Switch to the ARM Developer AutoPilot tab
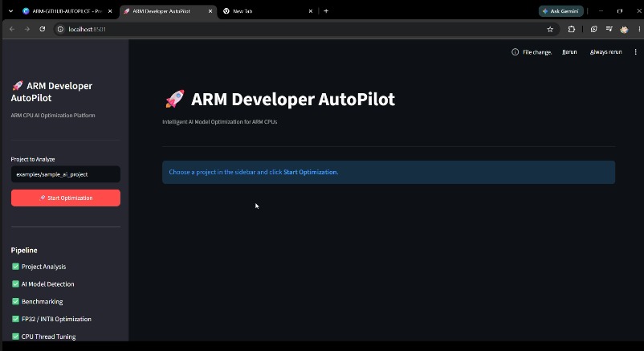The width and height of the screenshot is (644, 351). pyautogui.click(x=168, y=11)
